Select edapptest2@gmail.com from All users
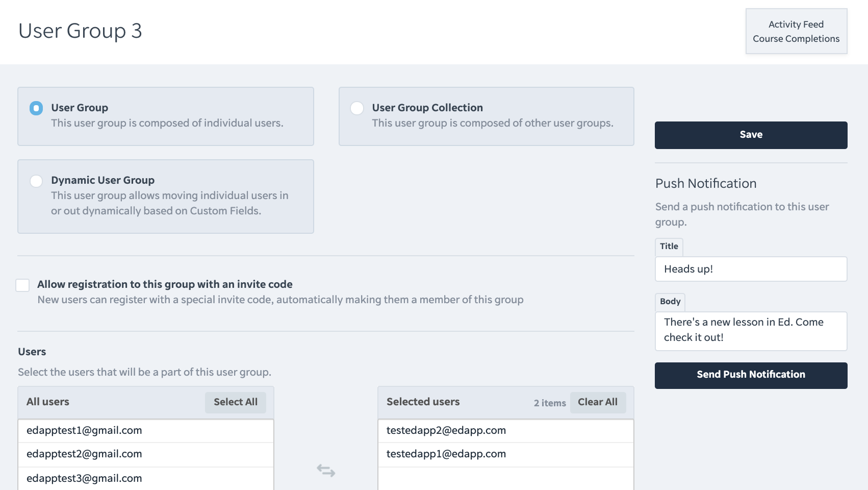Image resolution: width=868 pixels, height=490 pixels. tap(84, 454)
